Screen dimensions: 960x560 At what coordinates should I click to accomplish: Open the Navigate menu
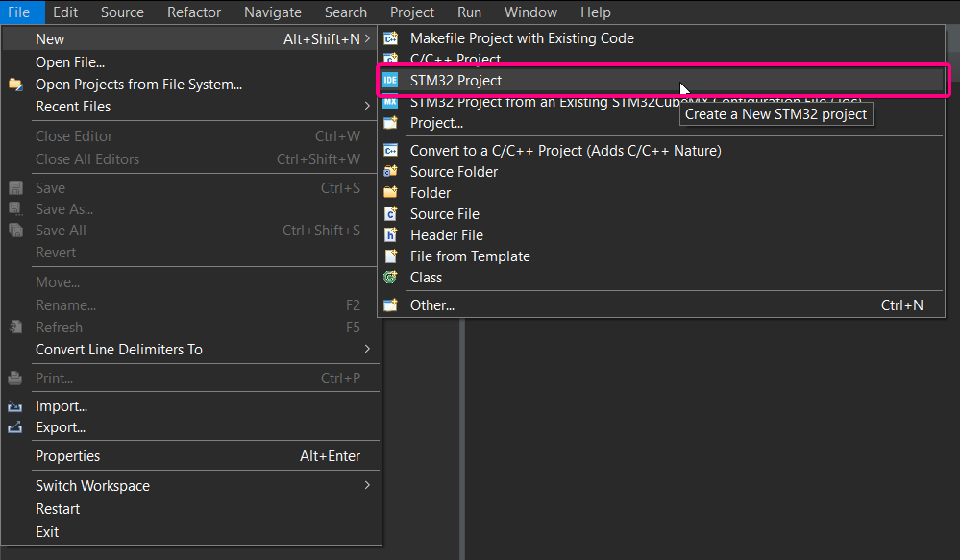click(x=273, y=12)
